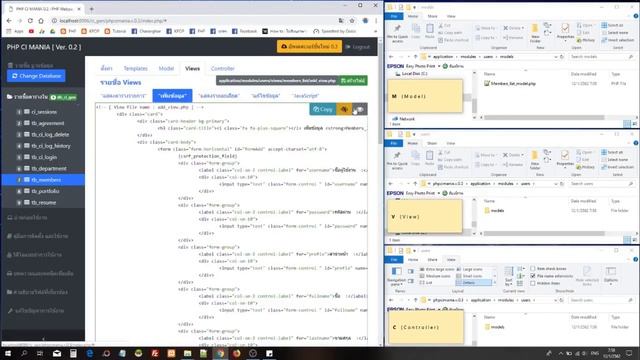This screenshot has height=360, width=640.
Task: Select tb_ci_login table in sidebar
Action: (44, 157)
